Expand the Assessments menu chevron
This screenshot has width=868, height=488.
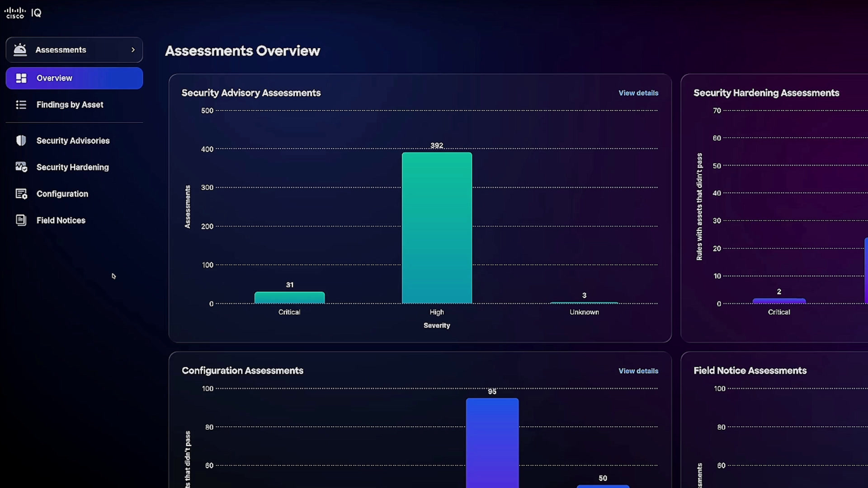click(x=133, y=50)
